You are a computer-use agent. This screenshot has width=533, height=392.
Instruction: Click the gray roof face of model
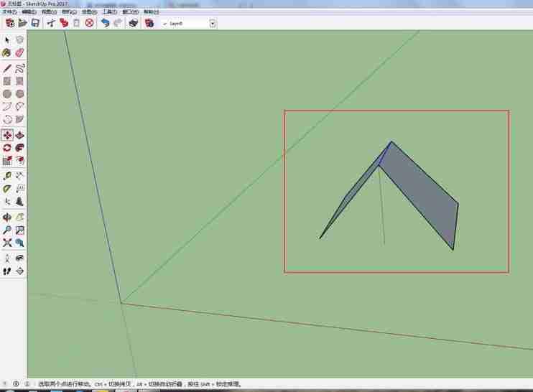click(420, 195)
